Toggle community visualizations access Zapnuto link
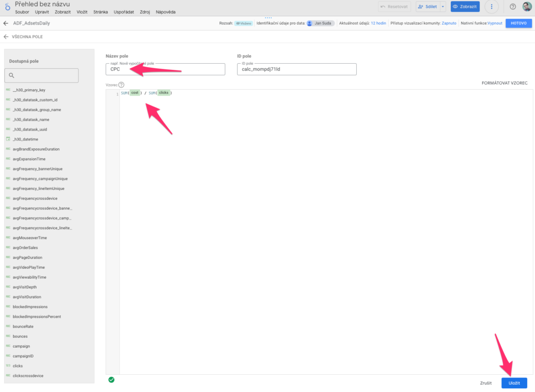535x392 pixels. (449, 23)
